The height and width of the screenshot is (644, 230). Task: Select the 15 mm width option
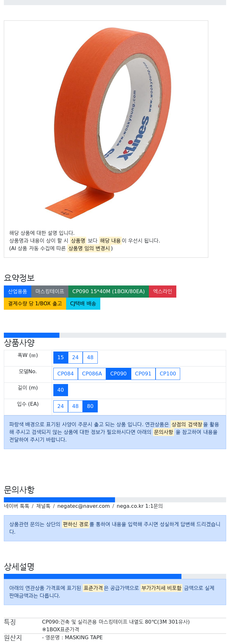pyautogui.click(x=61, y=358)
